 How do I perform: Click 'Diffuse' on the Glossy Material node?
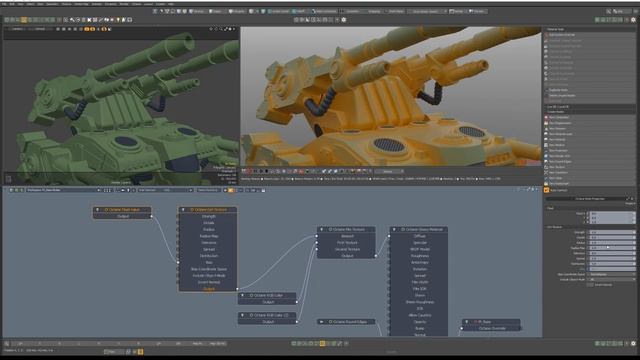(420, 236)
